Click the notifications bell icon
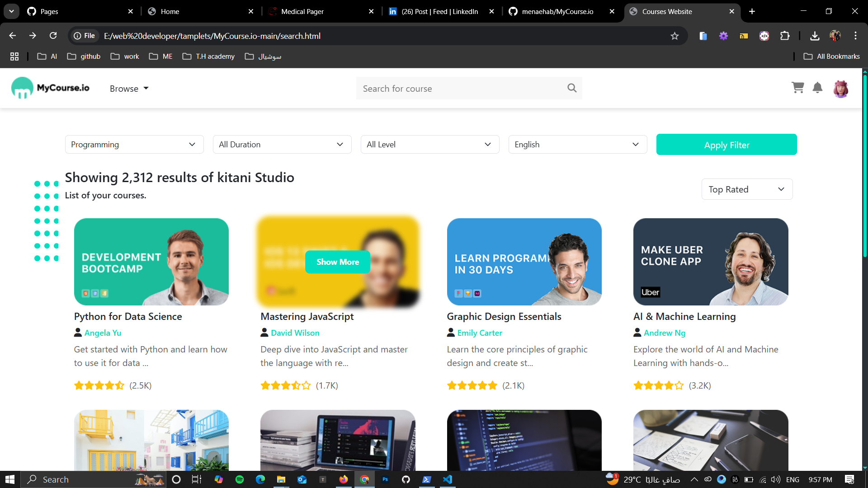 [x=817, y=88]
